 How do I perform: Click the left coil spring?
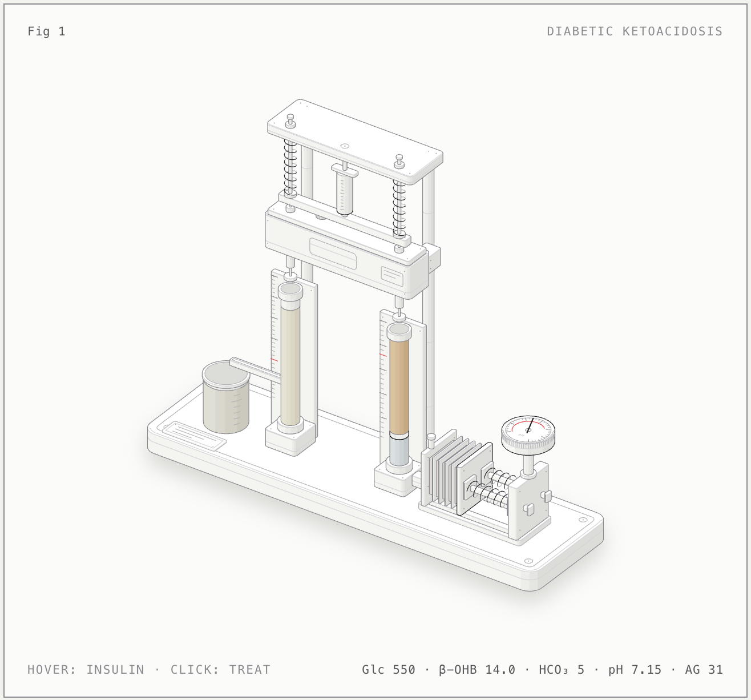[x=290, y=166]
